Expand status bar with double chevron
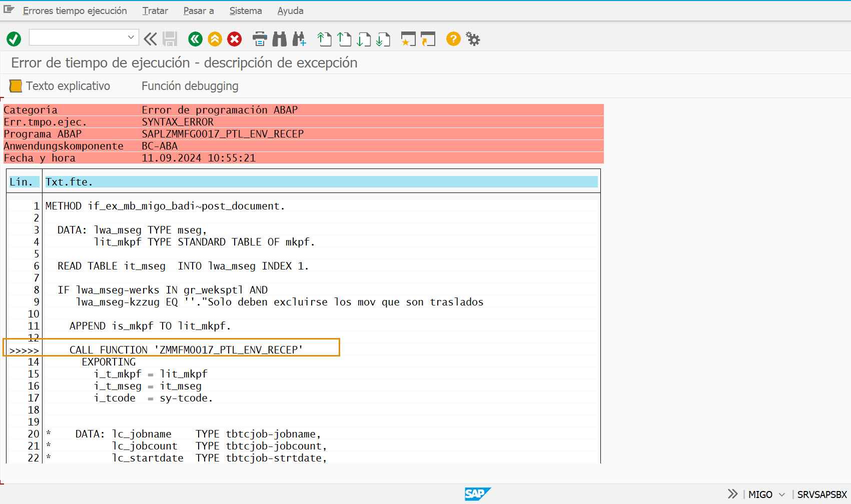The height and width of the screenshot is (504, 851). 732,494
